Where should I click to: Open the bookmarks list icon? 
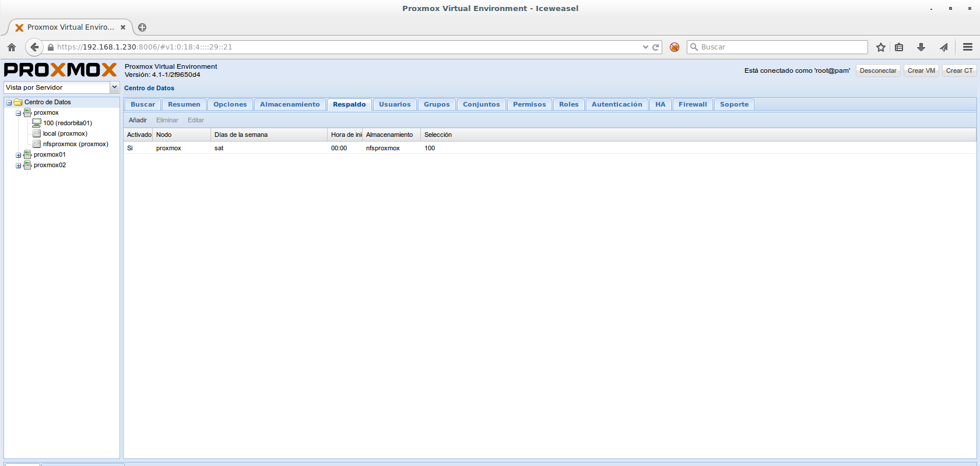(899, 47)
